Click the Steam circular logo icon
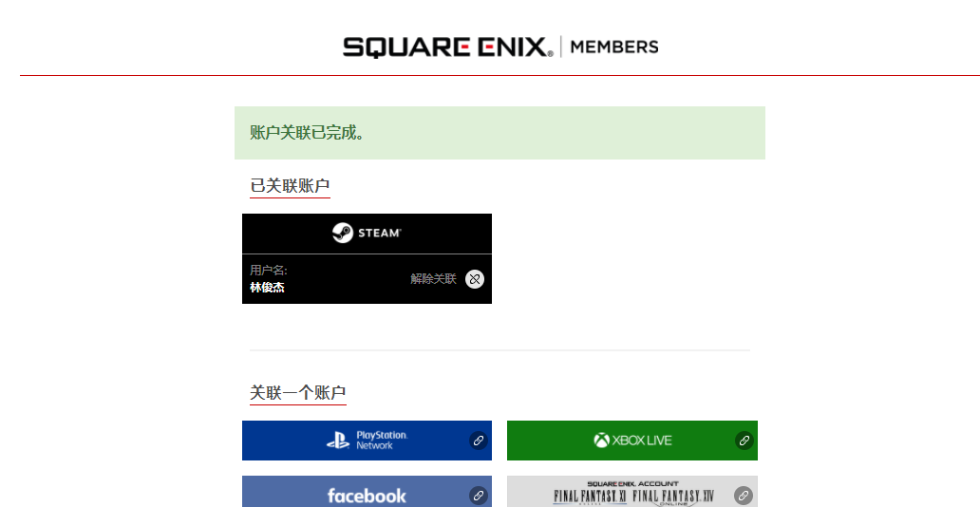Viewport: 980px width, 507px height. pos(343,233)
